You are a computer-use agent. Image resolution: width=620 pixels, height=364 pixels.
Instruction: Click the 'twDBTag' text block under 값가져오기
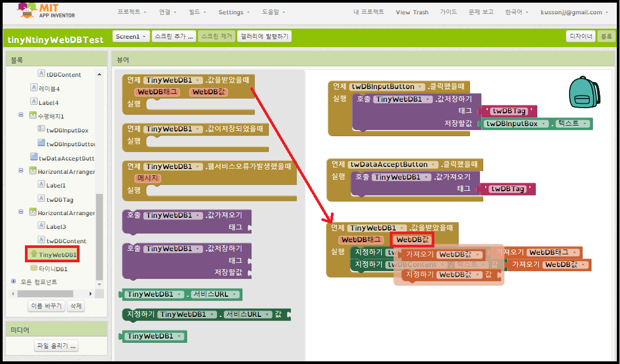[x=508, y=189]
